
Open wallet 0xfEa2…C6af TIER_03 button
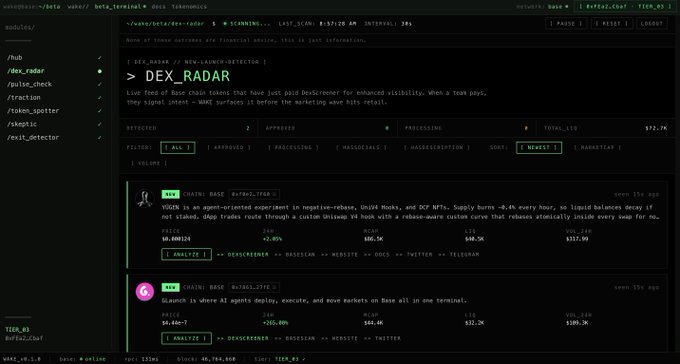[624, 7]
